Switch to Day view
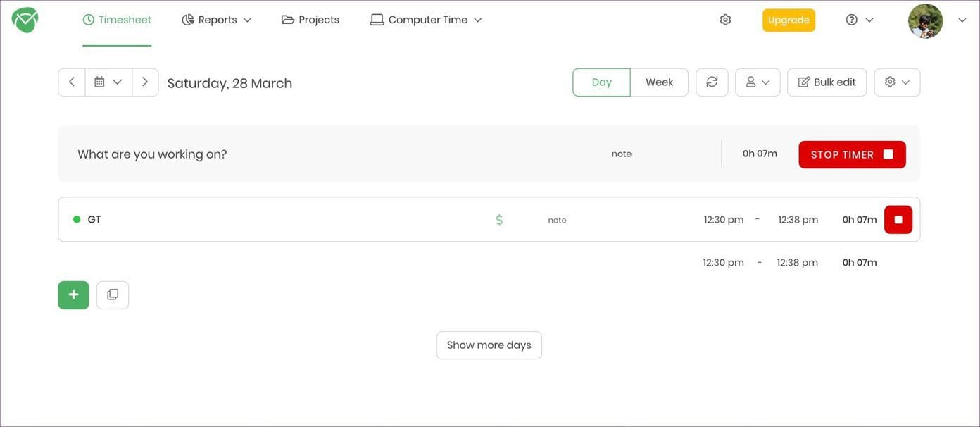Image resolution: width=980 pixels, height=427 pixels. (601, 82)
